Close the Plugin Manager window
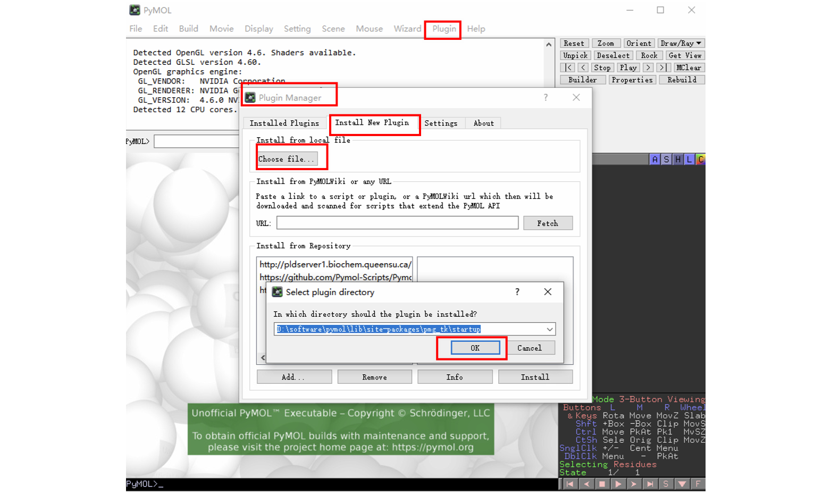Viewport: 839px width, 504px height. [x=576, y=97]
